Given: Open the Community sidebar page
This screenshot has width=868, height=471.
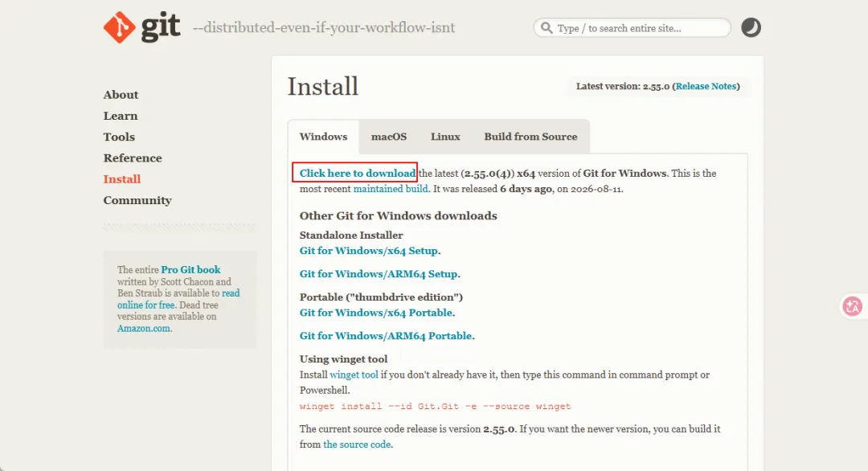Looking at the screenshot, I should click(x=137, y=200).
